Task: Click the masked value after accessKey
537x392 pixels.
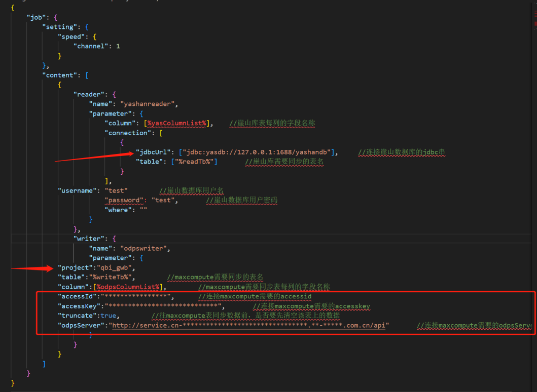Action: click(163, 306)
